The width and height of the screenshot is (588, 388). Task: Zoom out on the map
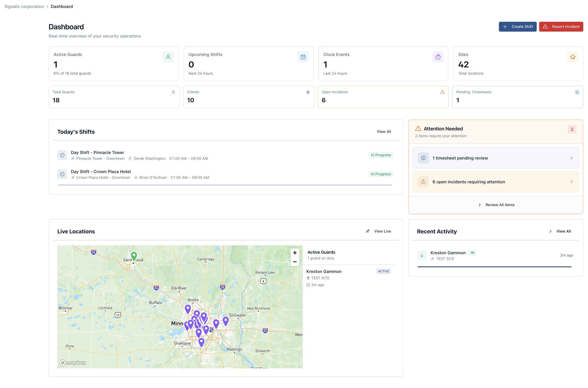pyautogui.click(x=294, y=262)
